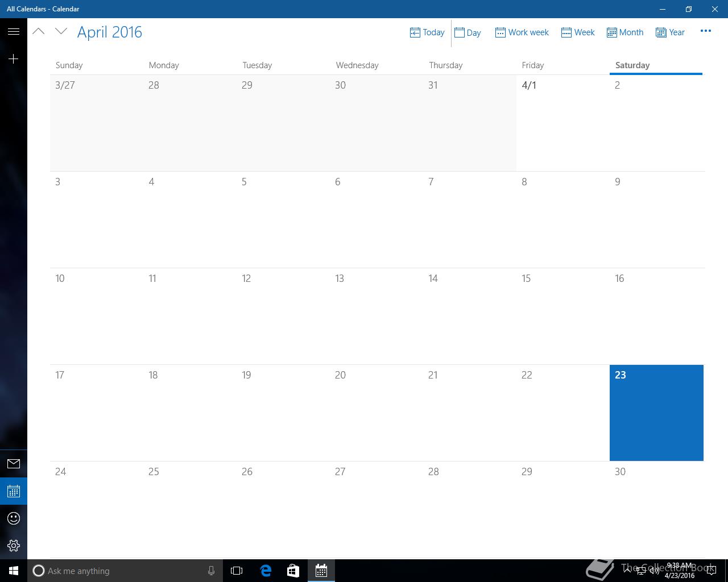Screen dimensions: 728x582
Task: Select April 17 on the calendar
Action: (97, 413)
